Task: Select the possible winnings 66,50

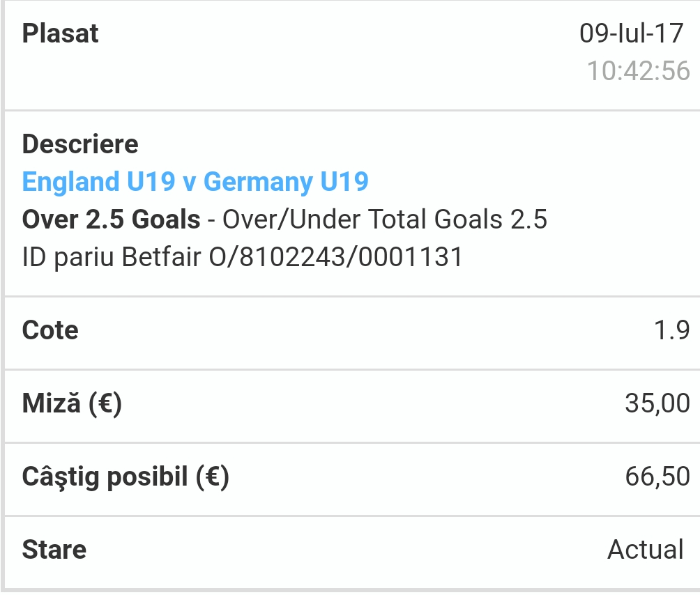Action: point(657,477)
